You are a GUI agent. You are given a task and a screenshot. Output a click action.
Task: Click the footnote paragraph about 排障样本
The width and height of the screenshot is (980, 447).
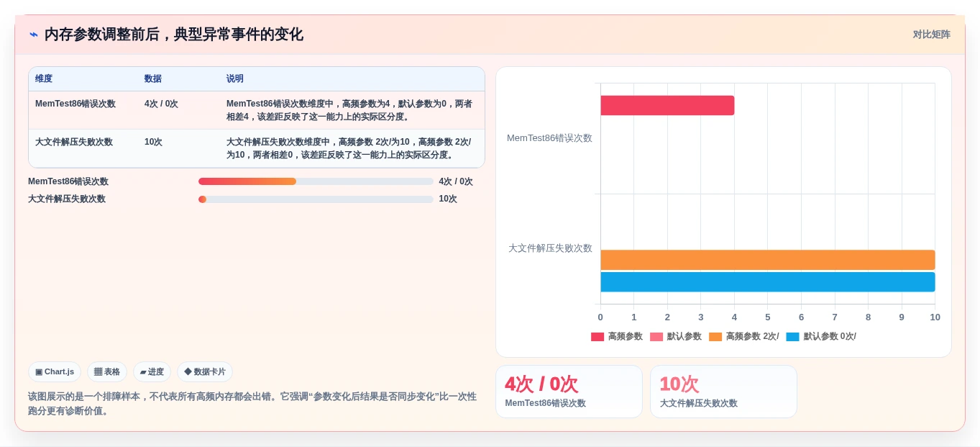252,404
